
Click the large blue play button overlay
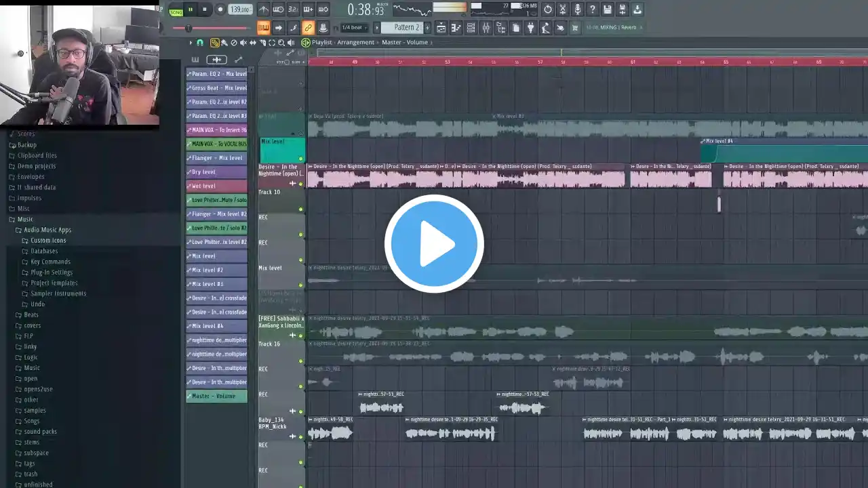[434, 244]
